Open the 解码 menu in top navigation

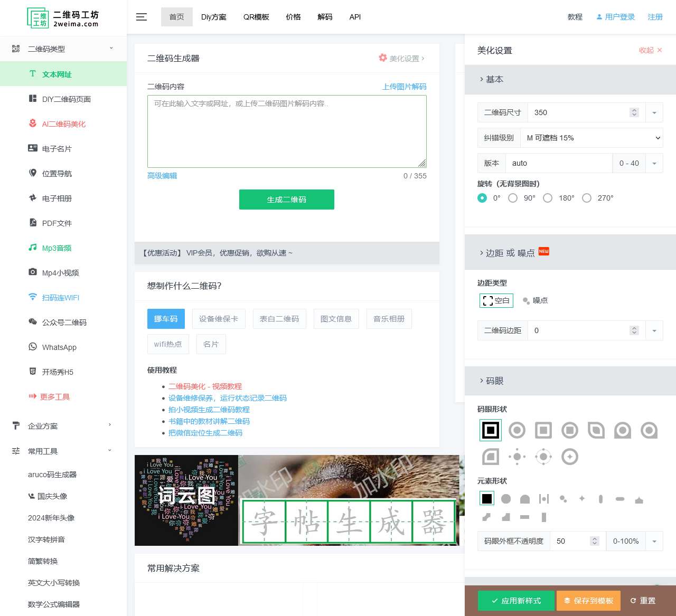click(325, 17)
